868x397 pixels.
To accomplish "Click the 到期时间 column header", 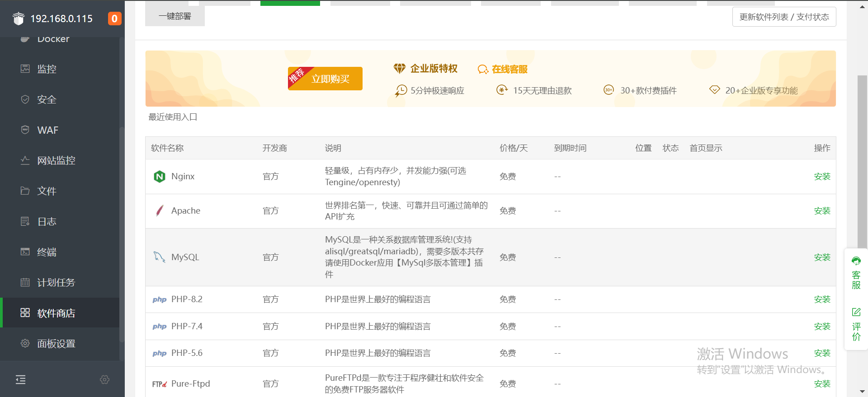I will 570,148.
